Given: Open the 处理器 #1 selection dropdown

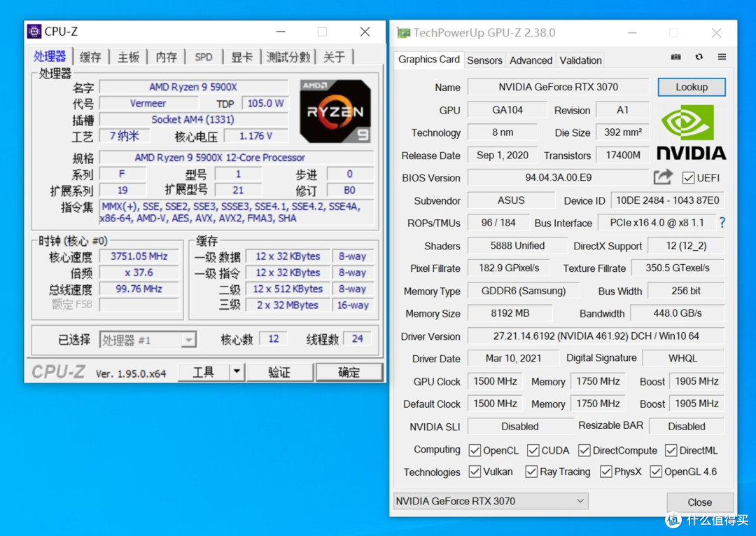Looking at the screenshot, I should [148, 340].
